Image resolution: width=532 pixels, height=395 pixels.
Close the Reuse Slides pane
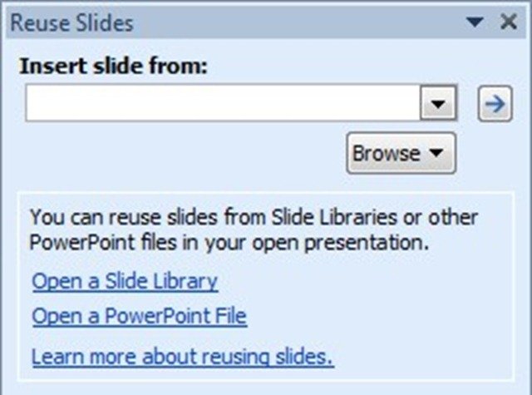508,22
